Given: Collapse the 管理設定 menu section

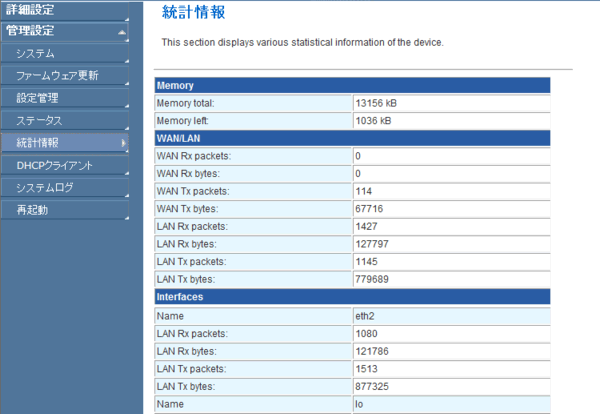Looking at the screenshot, I should (x=64, y=31).
